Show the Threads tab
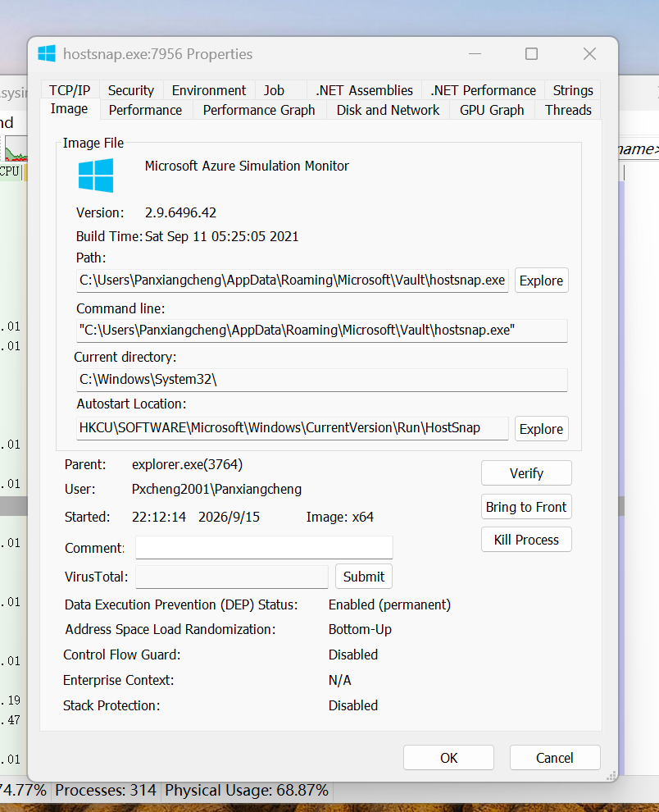 [568, 110]
